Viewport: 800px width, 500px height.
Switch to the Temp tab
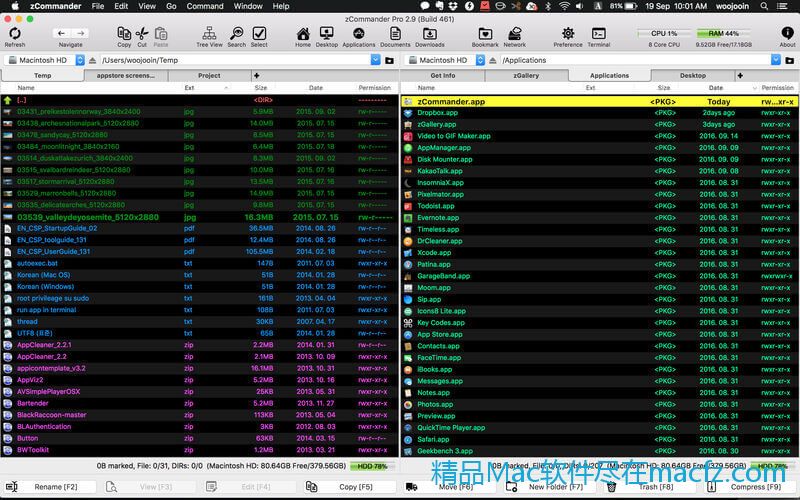point(42,76)
